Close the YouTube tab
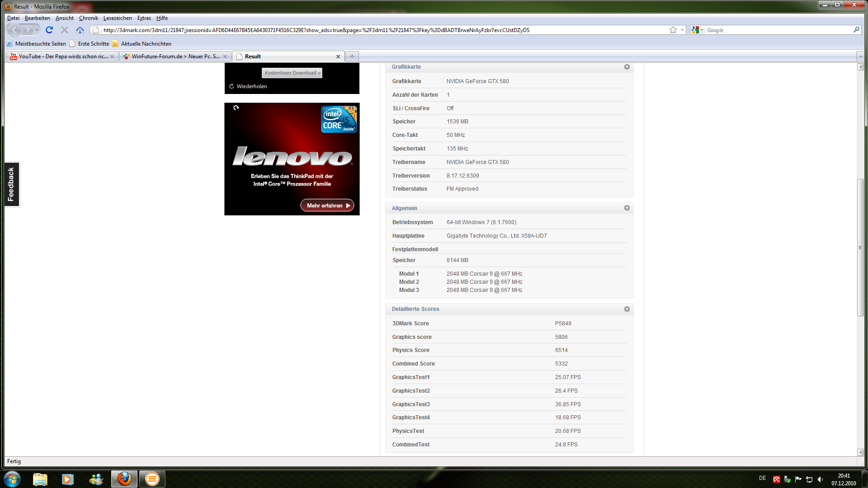Screen dimensions: 868x488 click(112, 56)
